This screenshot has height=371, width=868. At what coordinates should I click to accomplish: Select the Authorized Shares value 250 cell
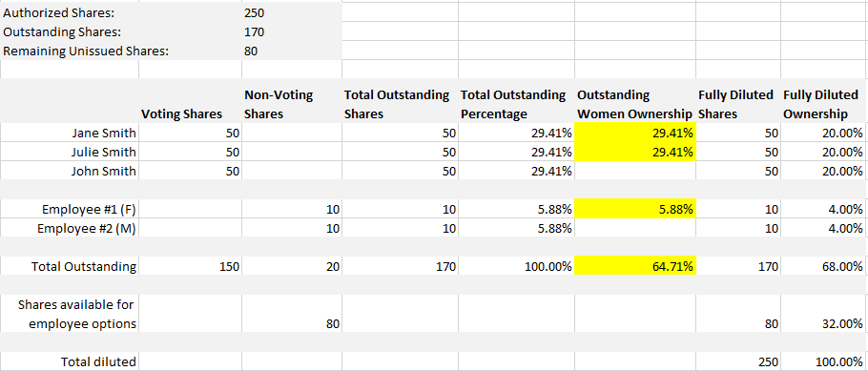pyautogui.click(x=292, y=12)
